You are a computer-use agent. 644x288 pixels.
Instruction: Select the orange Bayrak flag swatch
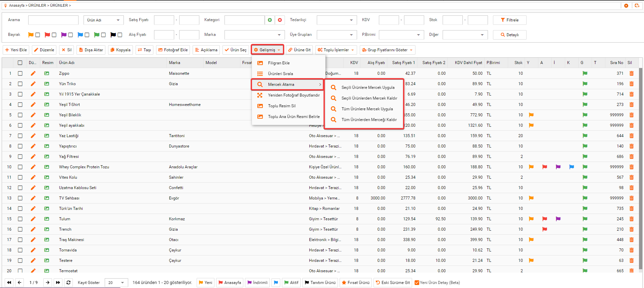31,35
